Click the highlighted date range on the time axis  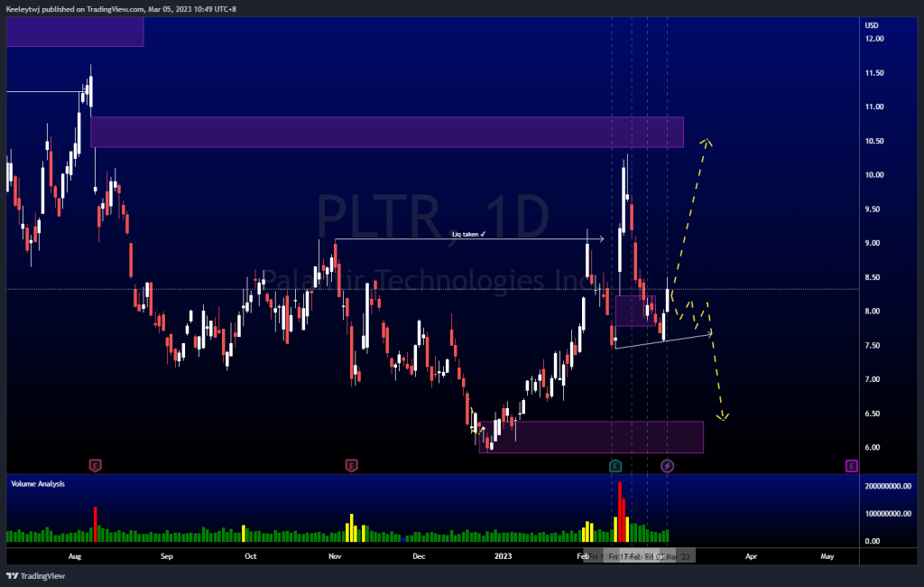[637, 555]
